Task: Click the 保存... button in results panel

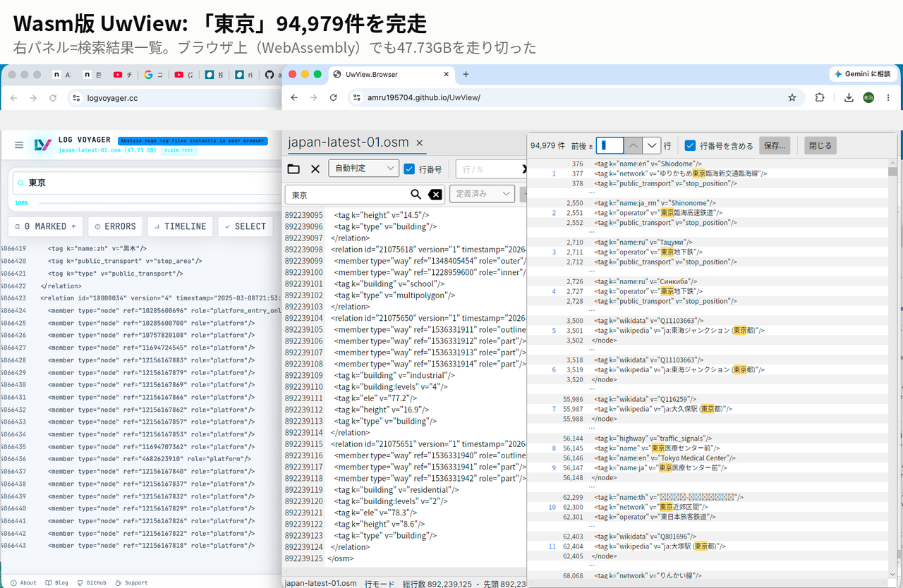Action: (x=775, y=146)
